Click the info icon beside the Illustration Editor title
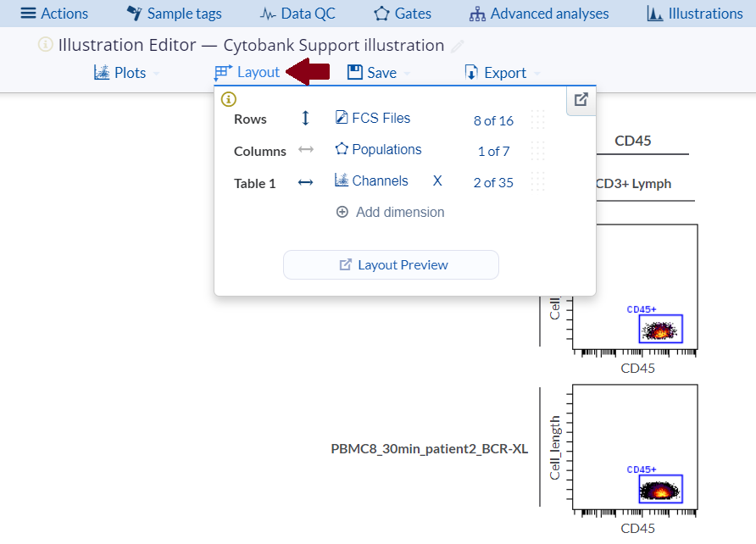 pyautogui.click(x=46, y=45)
